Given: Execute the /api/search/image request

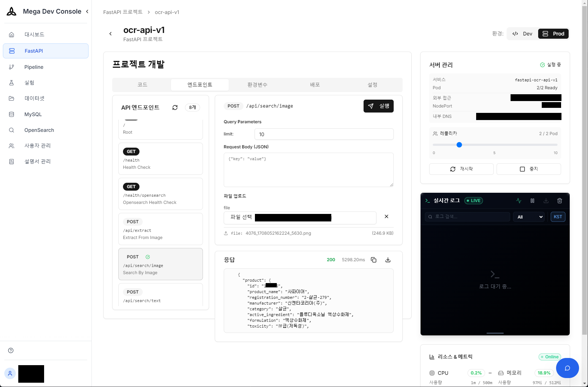Looking at the screenshot, I should coord(378,106).
